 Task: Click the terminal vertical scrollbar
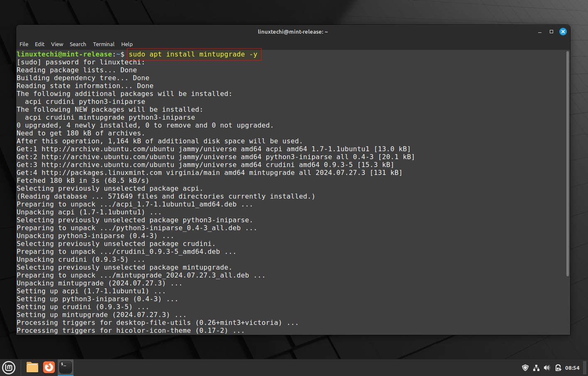pyautogui.click(x=568, y=164)
